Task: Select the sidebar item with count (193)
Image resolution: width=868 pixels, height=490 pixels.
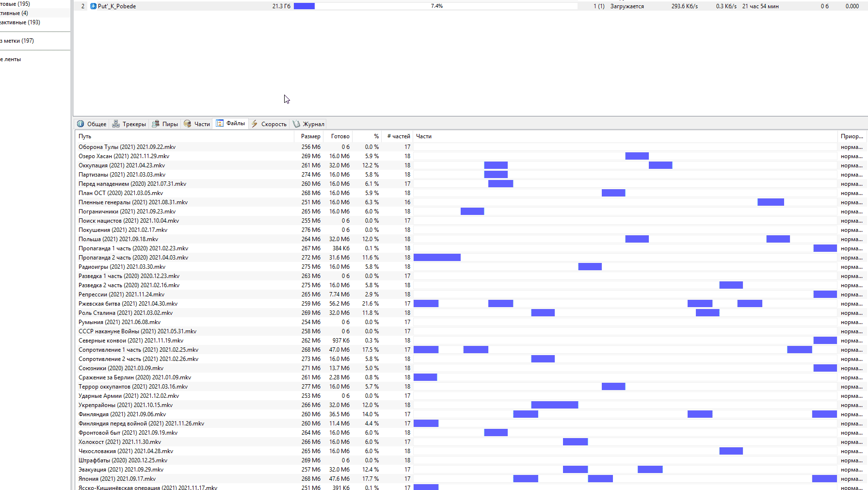Action: tap(20, 22)
